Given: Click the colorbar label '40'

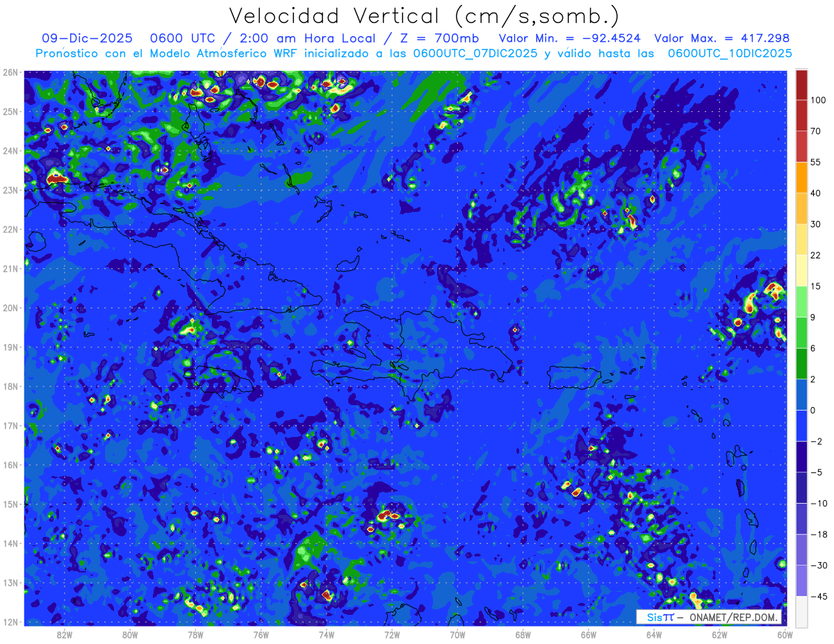Looking at the screenshot, I should pos(816,192).
